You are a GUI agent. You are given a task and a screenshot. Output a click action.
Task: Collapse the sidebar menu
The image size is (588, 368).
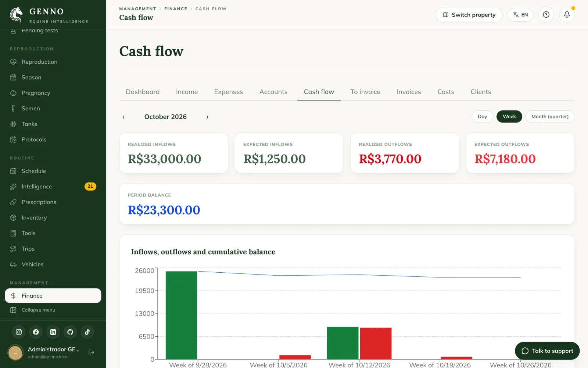[x=53, y=310]
